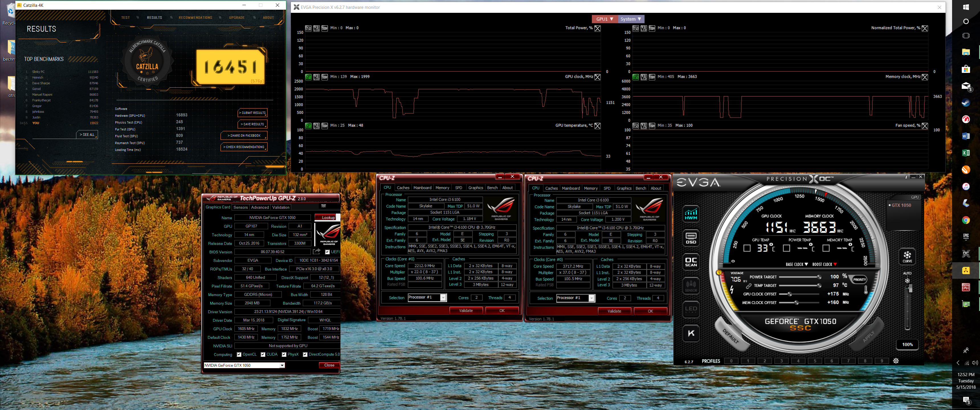This screenshot has height=410, width=980.
Task: Enable OSD for the Total Power graph
Action: click(x=308, y=28)
